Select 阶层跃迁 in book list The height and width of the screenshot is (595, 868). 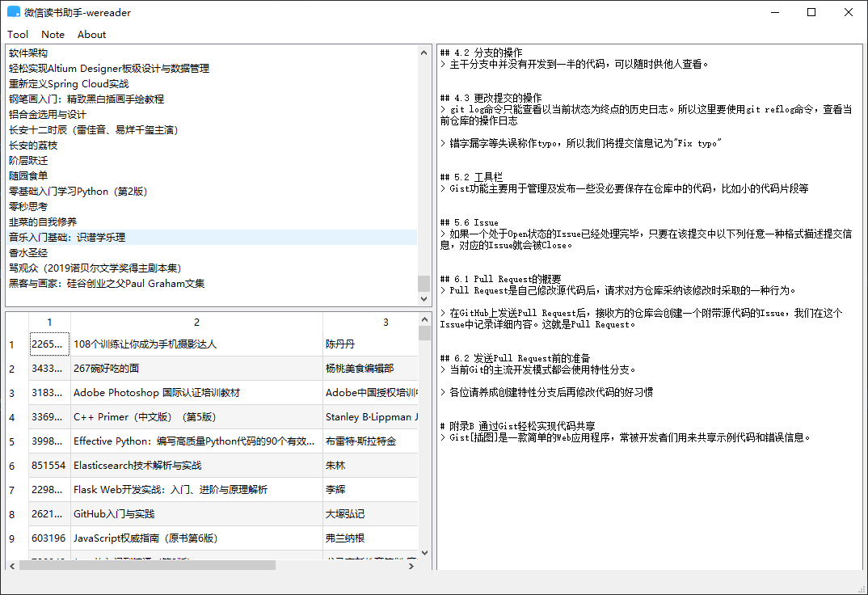(212, 161)
